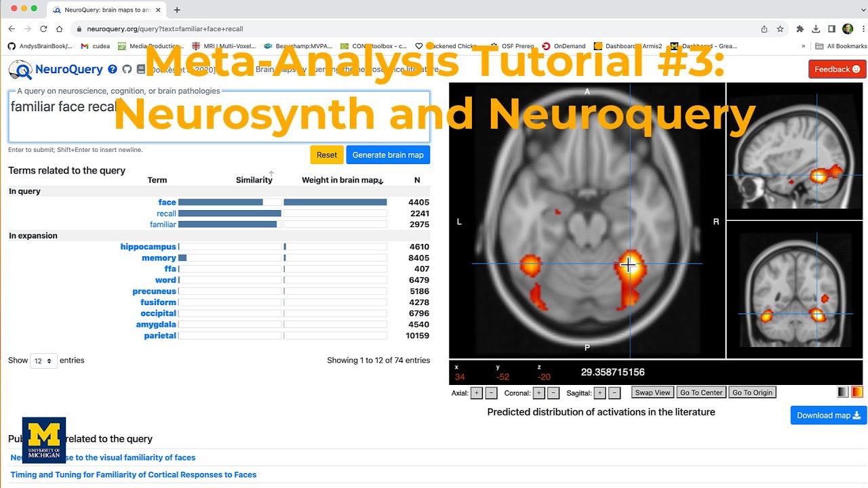Open All Bookmarks folder
The image size is (868, 488).
[x=841, y=46]
